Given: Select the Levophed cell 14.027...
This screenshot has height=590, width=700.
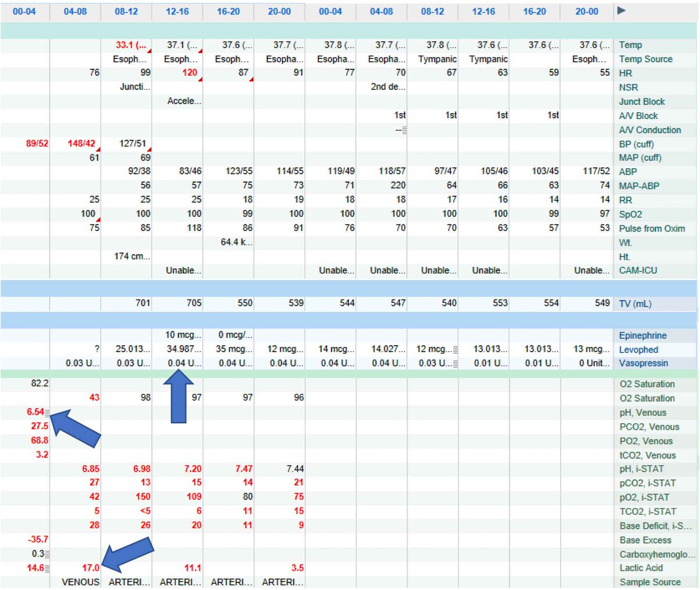Looking at the screenshot, I should click(x=388, y=349).
